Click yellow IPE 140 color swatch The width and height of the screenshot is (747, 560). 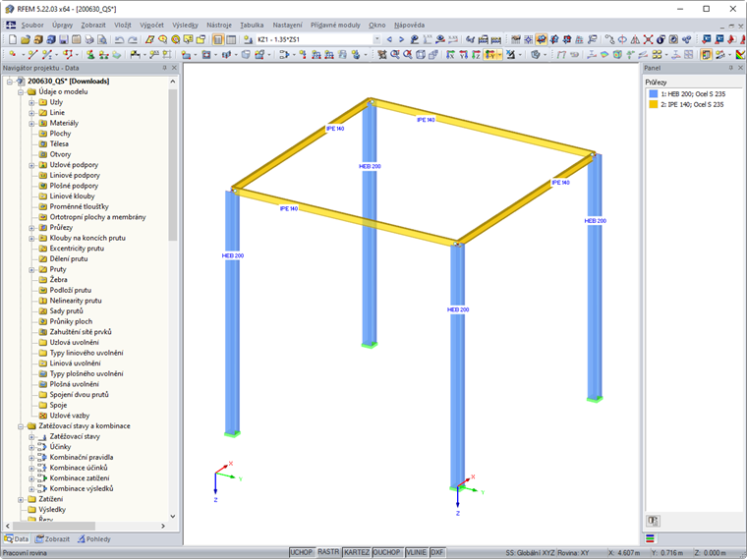654,105
